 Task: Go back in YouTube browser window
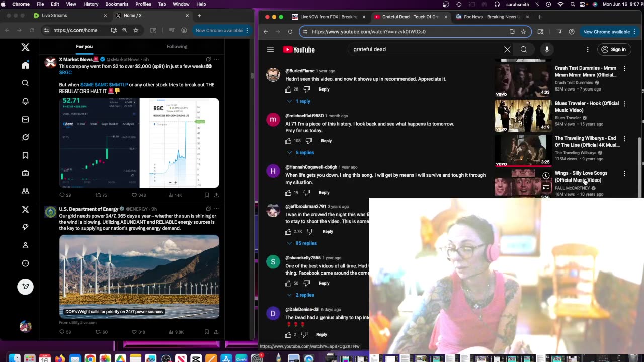[266, 32]
